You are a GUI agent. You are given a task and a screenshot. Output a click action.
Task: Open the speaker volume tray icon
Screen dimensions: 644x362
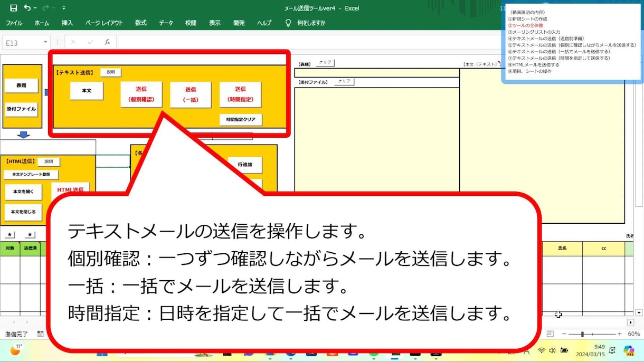point(552,350)
